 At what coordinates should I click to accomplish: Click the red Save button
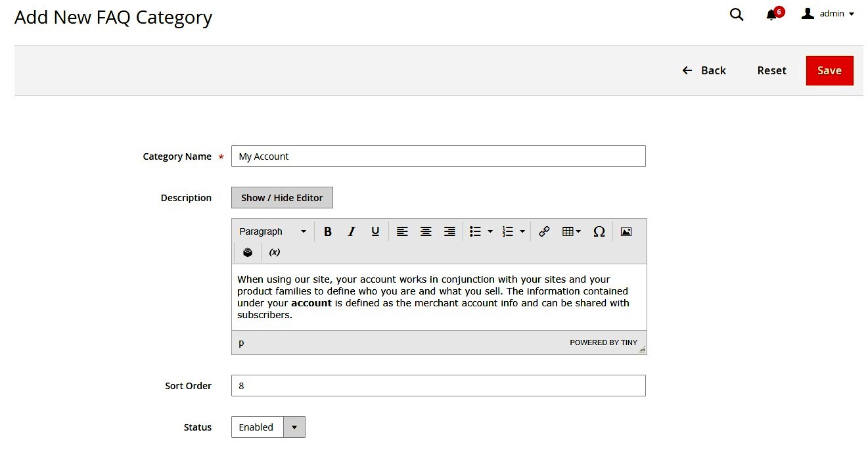(829, 70)
